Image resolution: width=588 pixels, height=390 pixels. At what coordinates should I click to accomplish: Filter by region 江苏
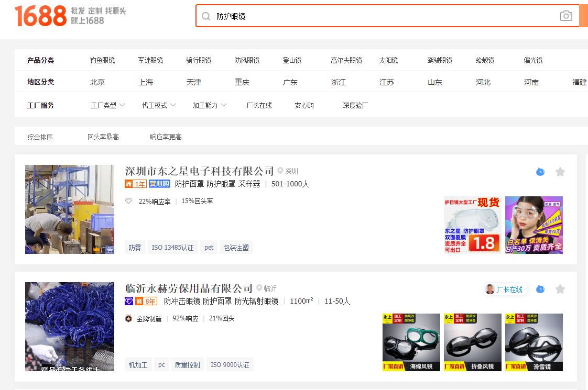click(387, 82)
